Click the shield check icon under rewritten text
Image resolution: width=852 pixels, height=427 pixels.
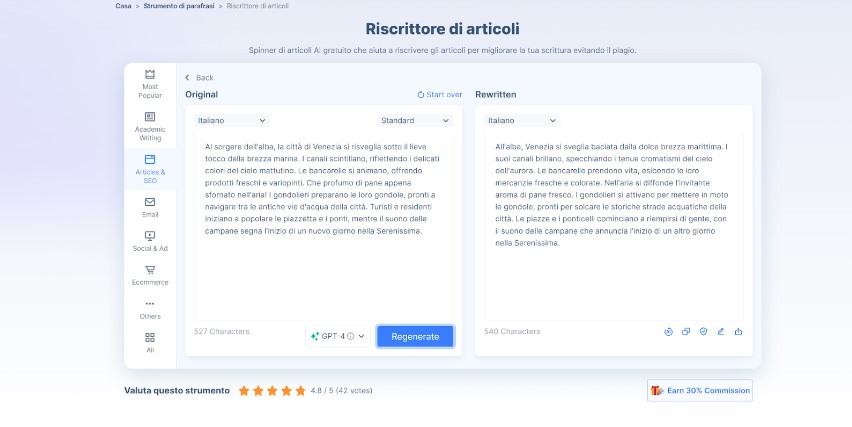click(703, 332)
